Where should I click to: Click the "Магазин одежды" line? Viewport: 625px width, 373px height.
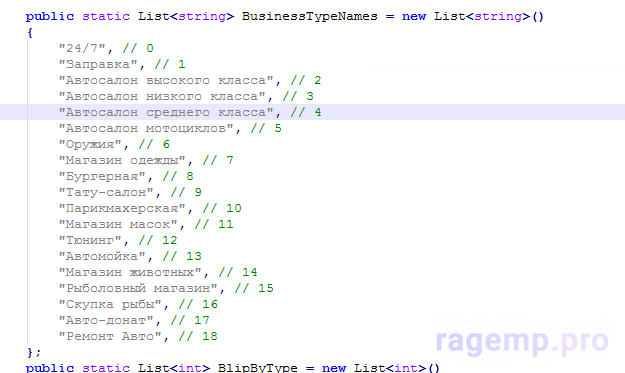pos(146,161)
